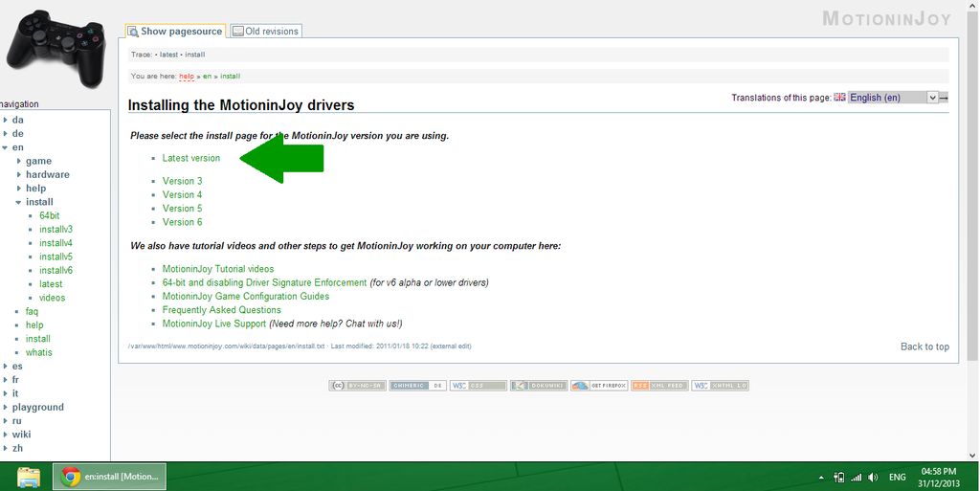This screenshot has width=980, height=491.
Task: Open the network signal tray icon
Action: pos(856,478)
